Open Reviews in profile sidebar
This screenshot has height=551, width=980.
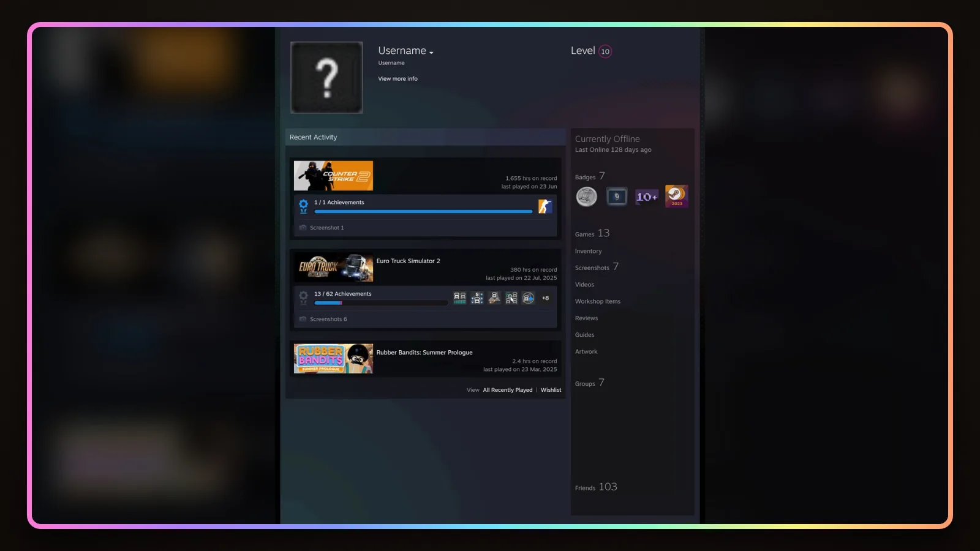click(x=586, y=318)
